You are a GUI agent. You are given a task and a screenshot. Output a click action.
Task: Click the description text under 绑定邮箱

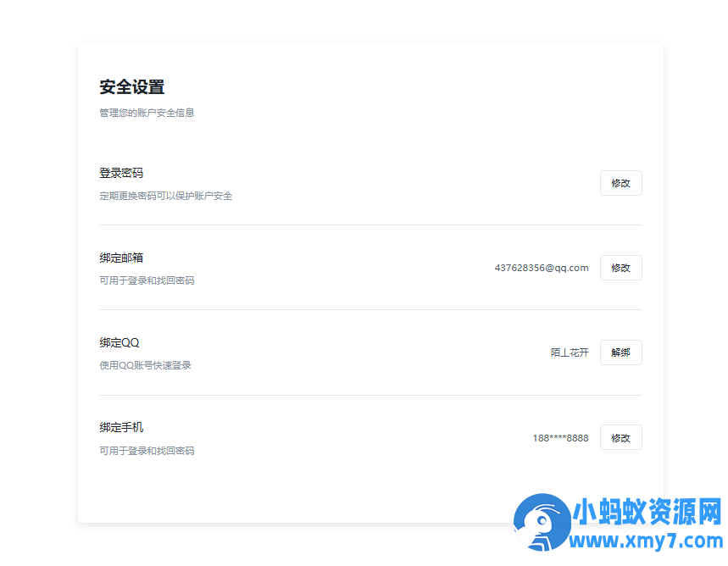[147, 280]
